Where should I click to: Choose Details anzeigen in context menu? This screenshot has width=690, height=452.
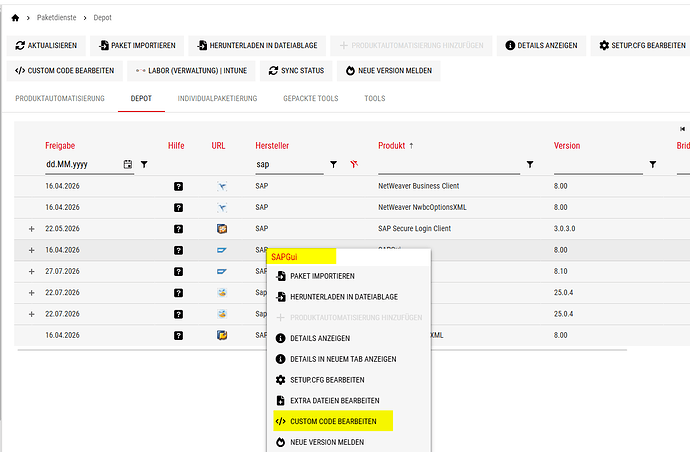pos(348,338)
